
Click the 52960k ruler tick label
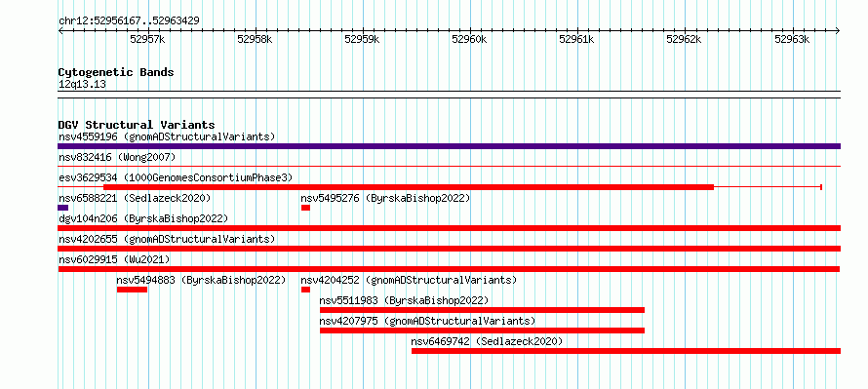[469, 39]
